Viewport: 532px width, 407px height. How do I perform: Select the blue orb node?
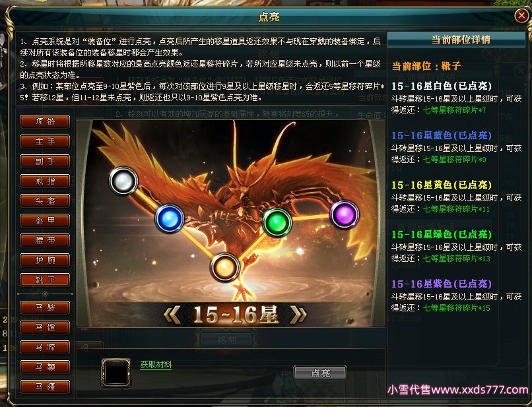[170, 218]
